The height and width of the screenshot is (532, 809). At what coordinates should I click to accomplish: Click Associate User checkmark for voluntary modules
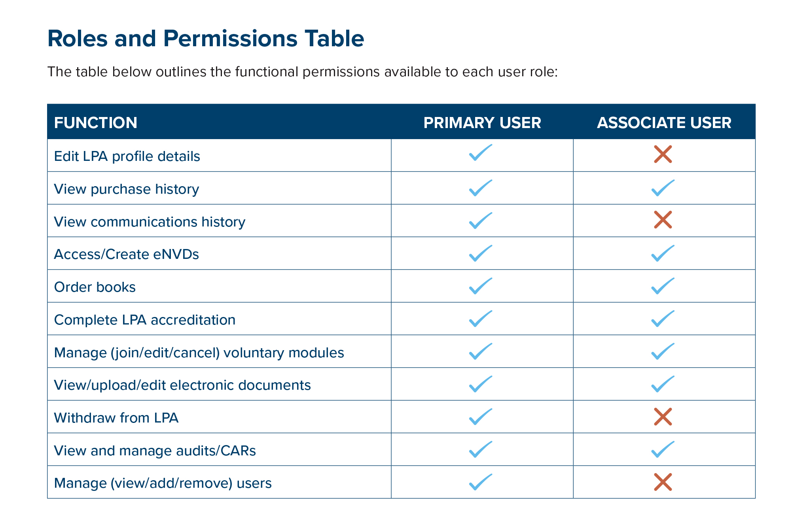click(663, 351)
